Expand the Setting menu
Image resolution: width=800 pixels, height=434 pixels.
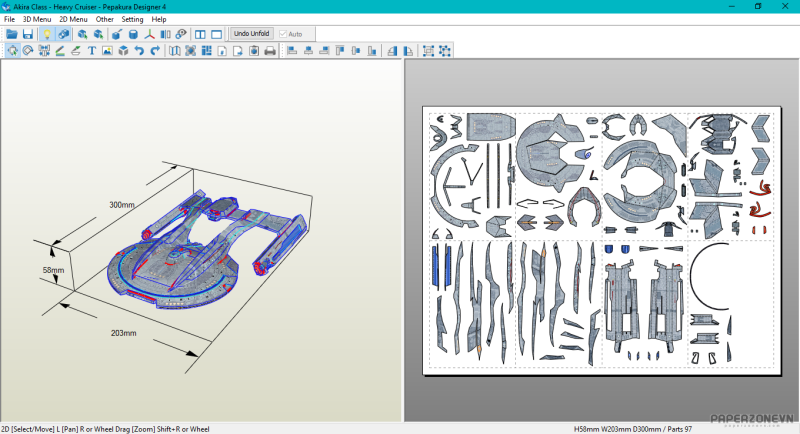[x=132, y=19]
